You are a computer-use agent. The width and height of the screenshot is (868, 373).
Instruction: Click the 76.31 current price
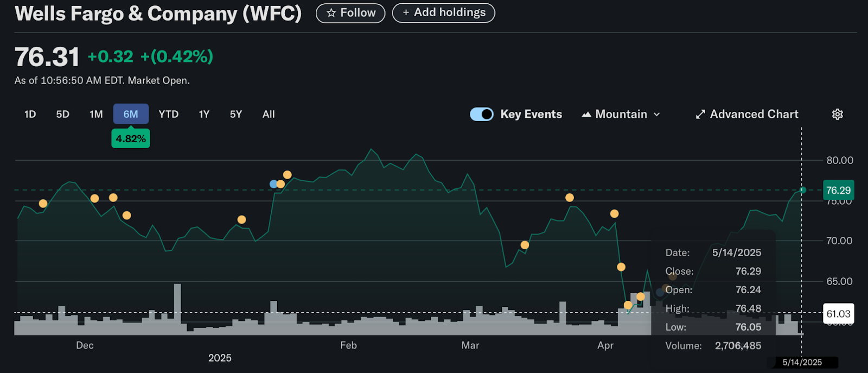point(47,57)
